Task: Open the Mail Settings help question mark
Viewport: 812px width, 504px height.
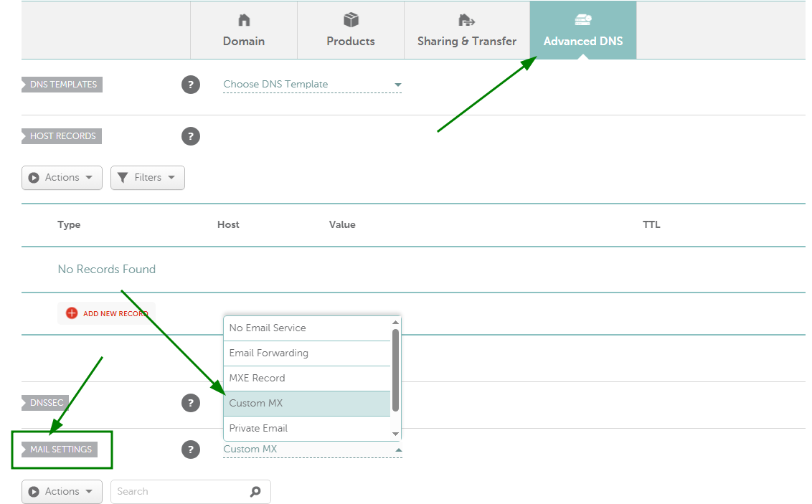Action: coord(190,450)
